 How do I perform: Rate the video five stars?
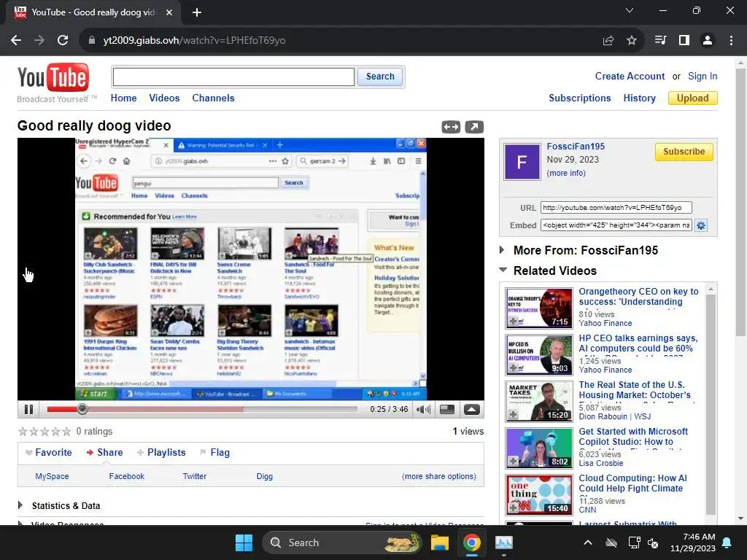pos(66,432)
